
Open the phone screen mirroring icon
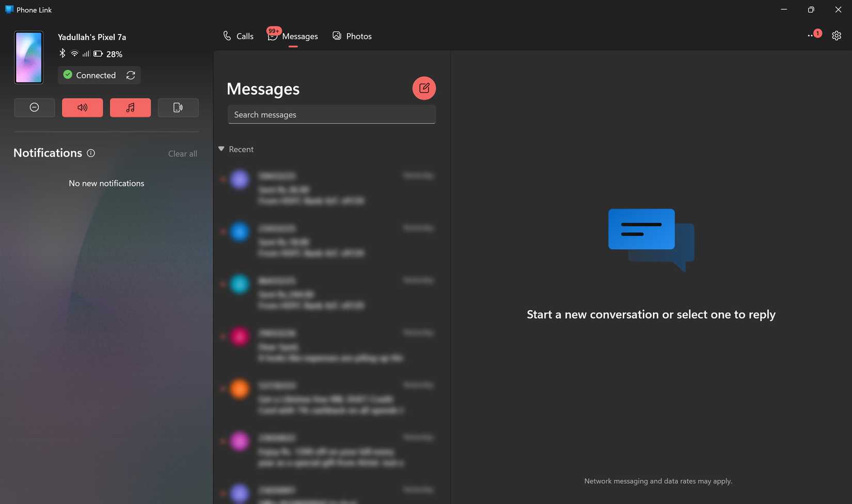(178, 107)
